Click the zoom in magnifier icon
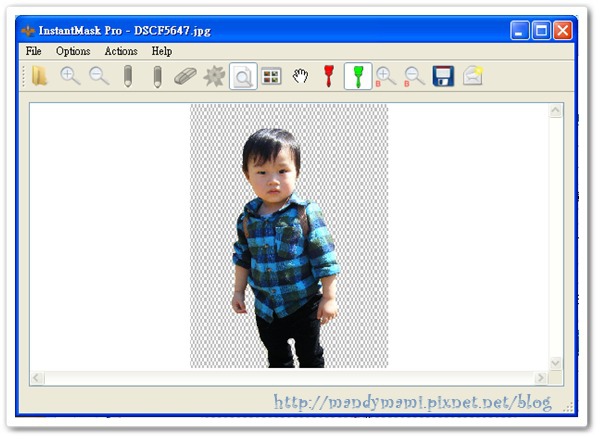Viewport: 600px width, 439px height. pos(70,76)
